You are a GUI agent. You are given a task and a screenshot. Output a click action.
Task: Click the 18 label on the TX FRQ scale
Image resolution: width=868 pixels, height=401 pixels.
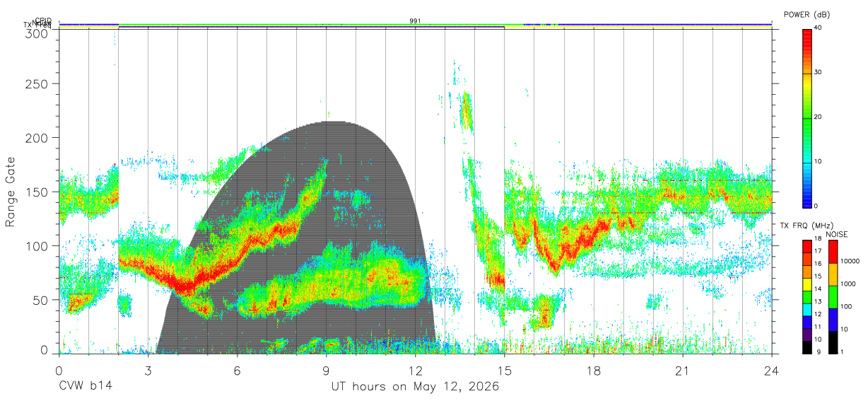tap(819, 240)
